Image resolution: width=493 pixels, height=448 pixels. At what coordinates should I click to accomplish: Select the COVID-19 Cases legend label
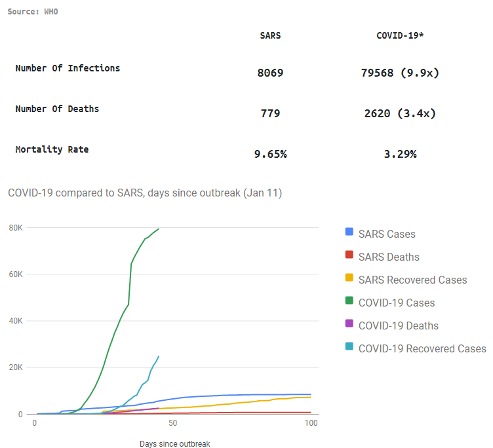[x=396, y=303]
